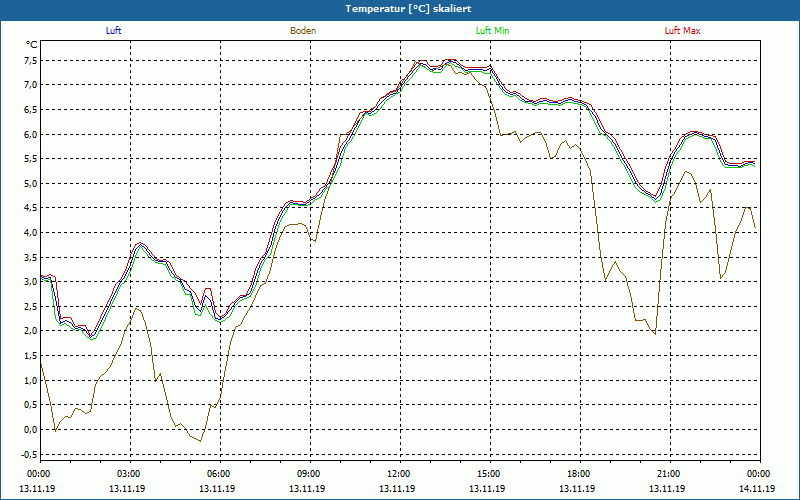This screenshot has width=800, height=500.
Task: Click the '2,0' y-axis value
Action: tap(31, 331)
